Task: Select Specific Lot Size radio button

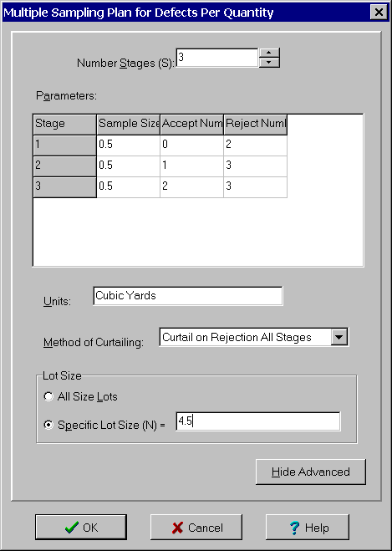Action: tap(48, 425)
